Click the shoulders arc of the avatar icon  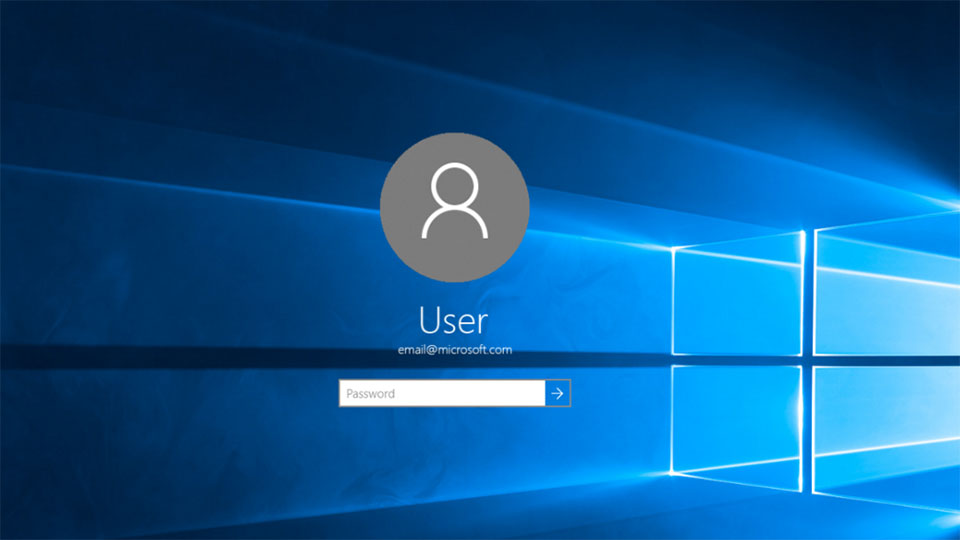(x=454, y=220)
